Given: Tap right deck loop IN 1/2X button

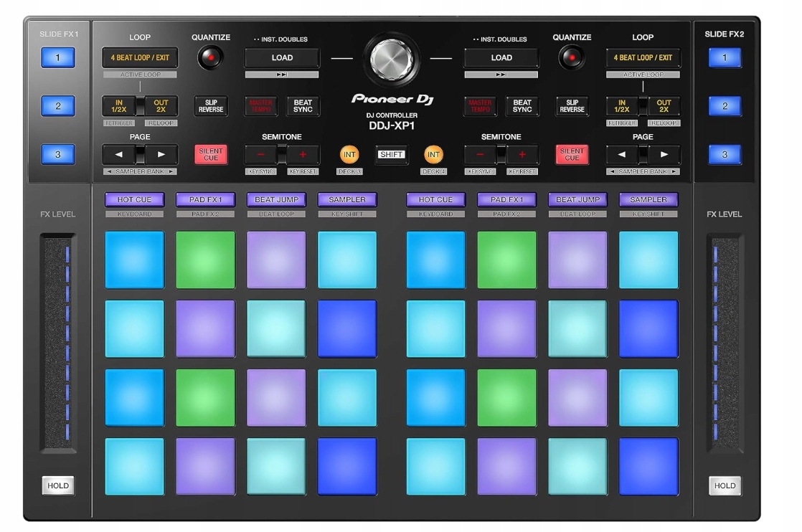Looking at the screenshot, I should click(x=621, y=106).
